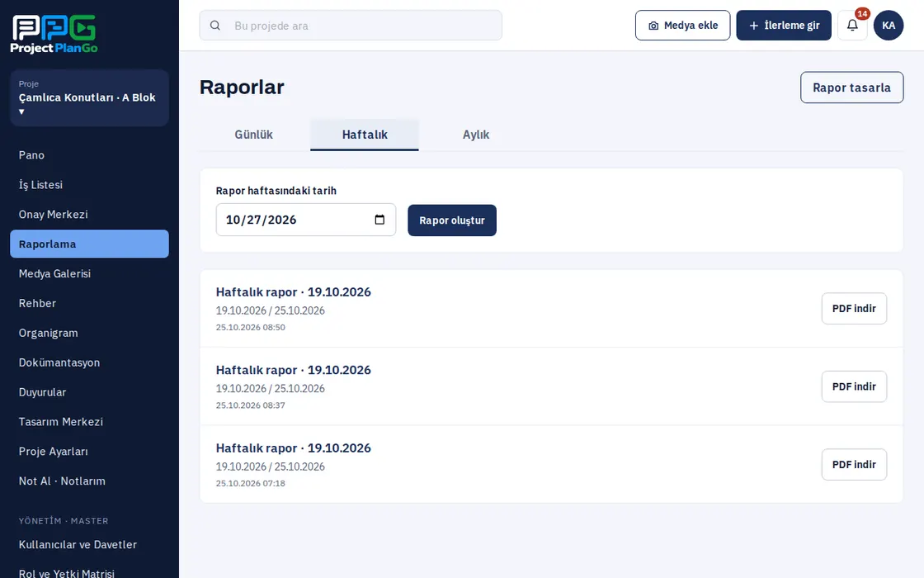Click the report title above timestamp 25.10.2026 07:18
The image size is (924, 578).
coord(294,448)
